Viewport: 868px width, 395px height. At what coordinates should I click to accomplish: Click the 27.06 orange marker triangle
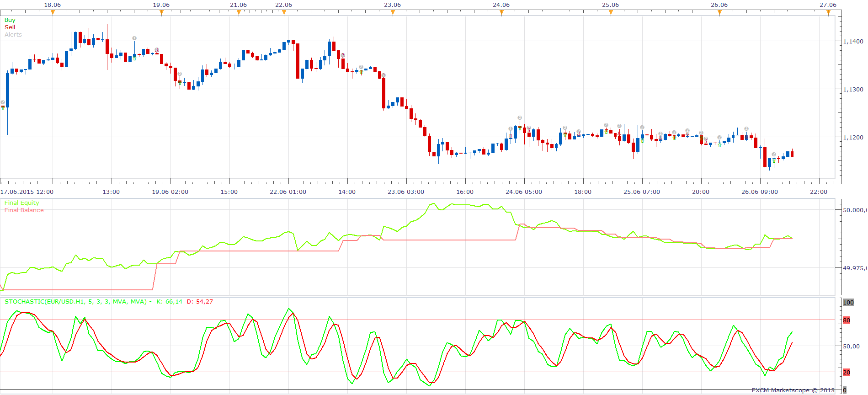(828, 12)
